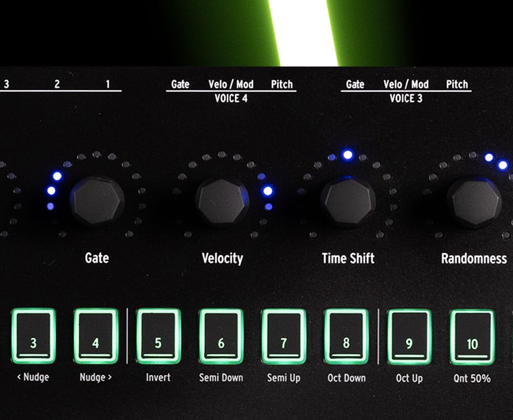Click the lit LED above Time Shift knob
This screenshot has height=420, width=513.
348,155
